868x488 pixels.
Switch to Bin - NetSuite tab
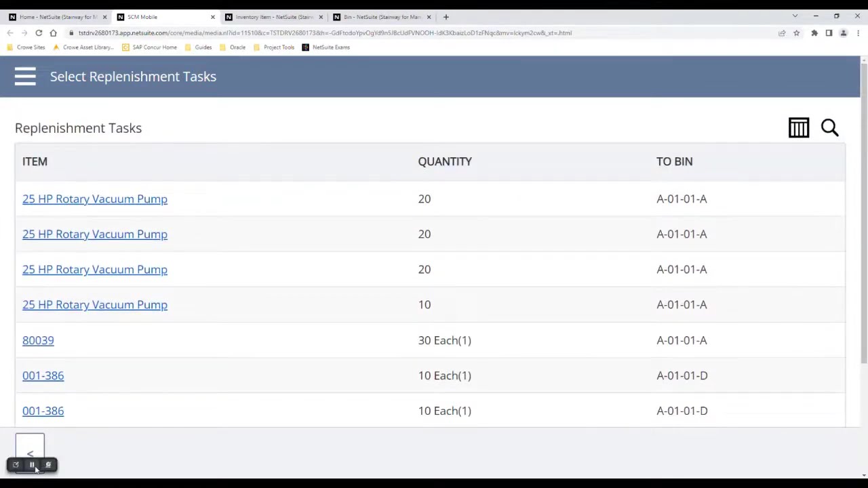pyautogui.click(x=382, y=17)
